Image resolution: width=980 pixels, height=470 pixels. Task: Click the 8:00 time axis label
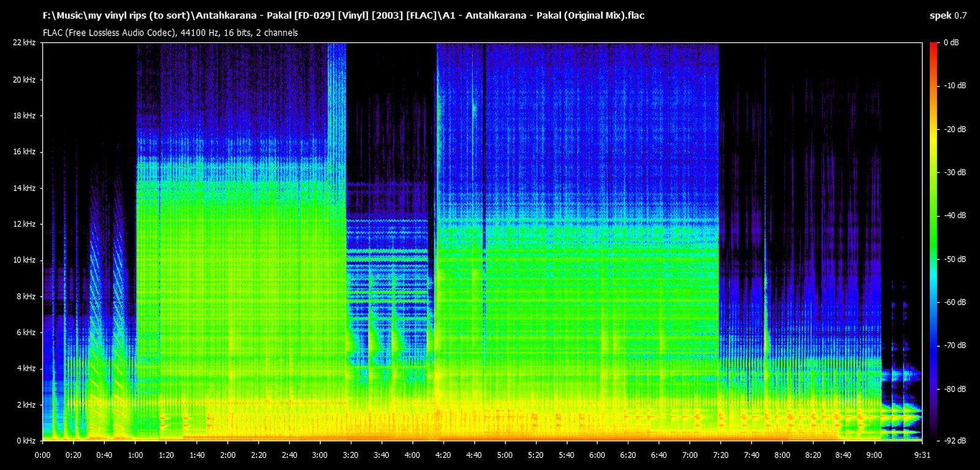[x=782, y=455]
